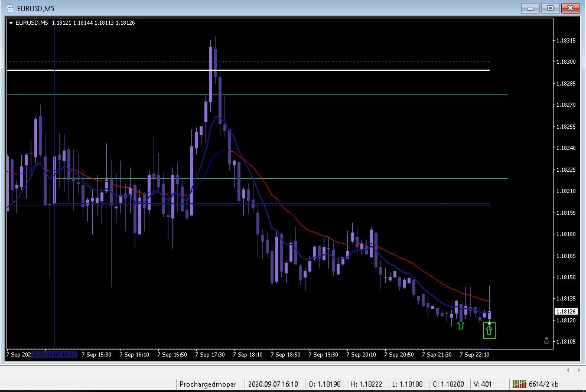Click price scale label 1.18150
The height and width of the screenshot is (392, 586).
566,277
